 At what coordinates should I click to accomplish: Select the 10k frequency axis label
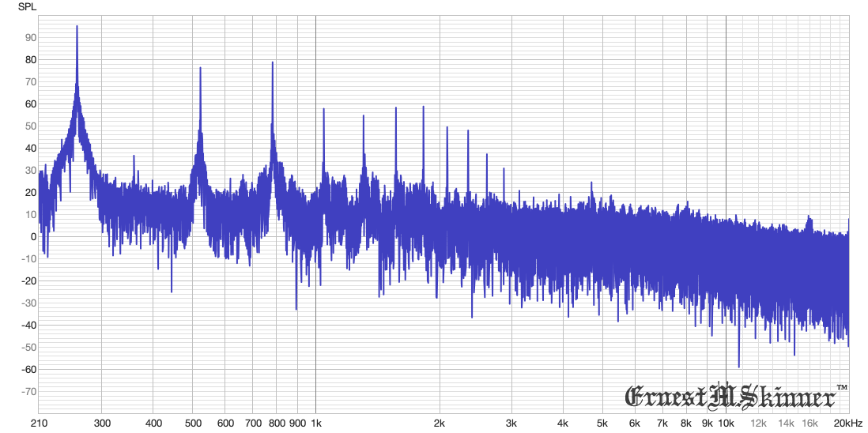726,423
